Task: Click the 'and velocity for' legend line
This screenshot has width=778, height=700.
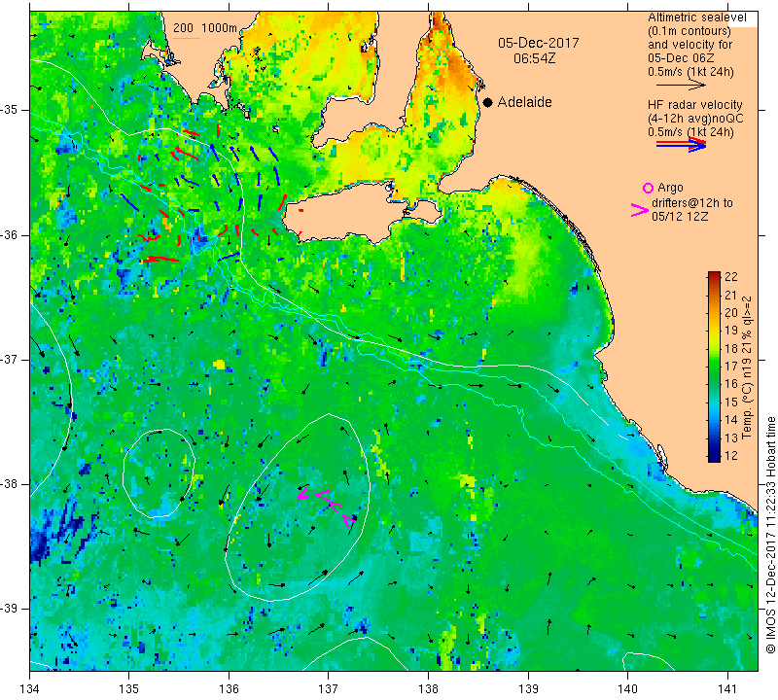Action: point(690,45)
